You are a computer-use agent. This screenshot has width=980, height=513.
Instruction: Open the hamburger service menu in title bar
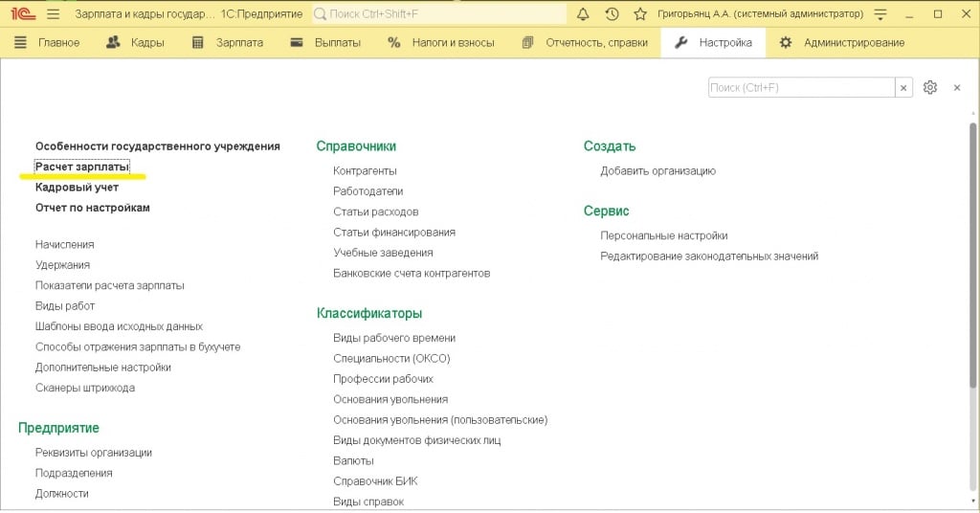point(53,14)
